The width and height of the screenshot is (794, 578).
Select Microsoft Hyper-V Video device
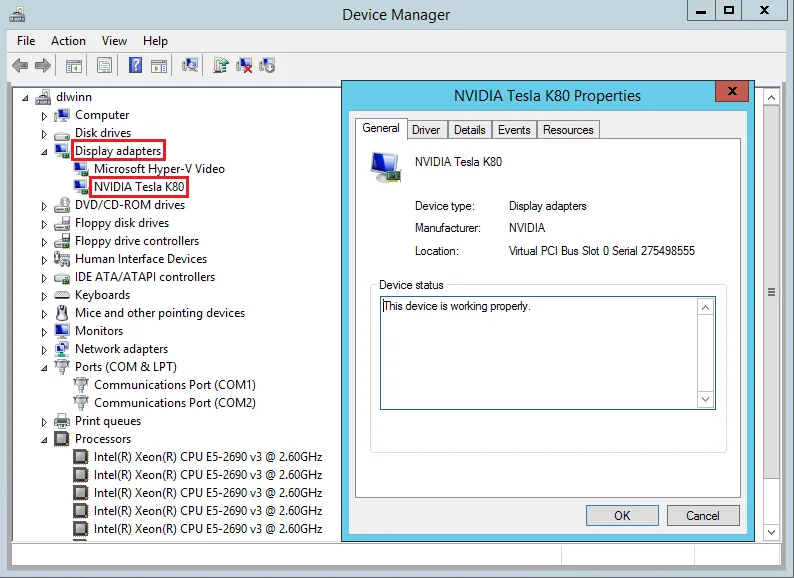(x=159, y=169)
